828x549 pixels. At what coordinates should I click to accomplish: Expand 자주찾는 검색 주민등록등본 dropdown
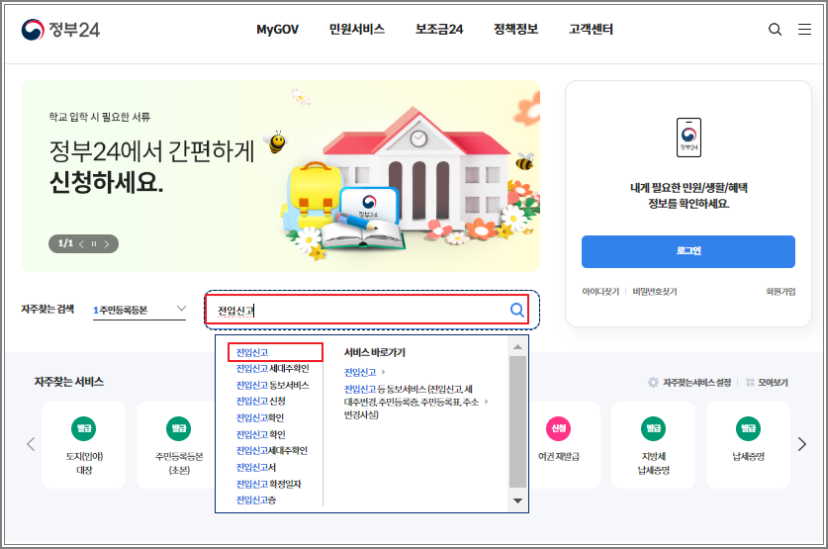pos(139,310)
